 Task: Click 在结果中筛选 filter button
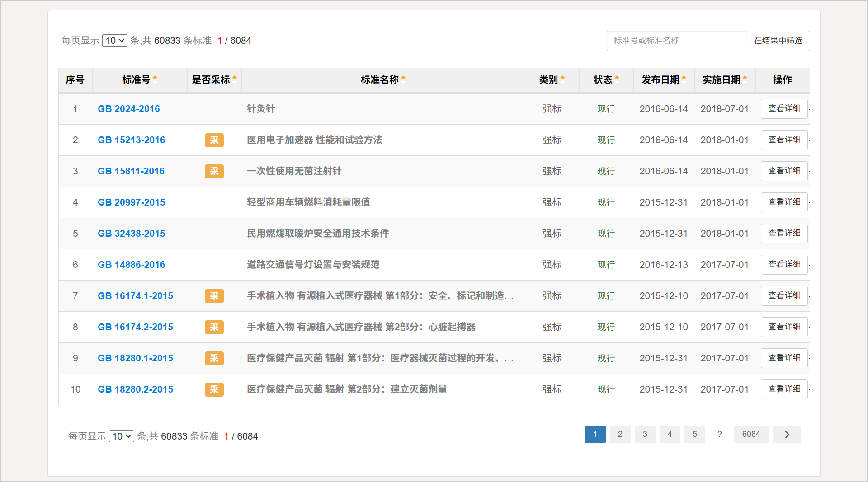pyautogui.click(x=778, y=41)
